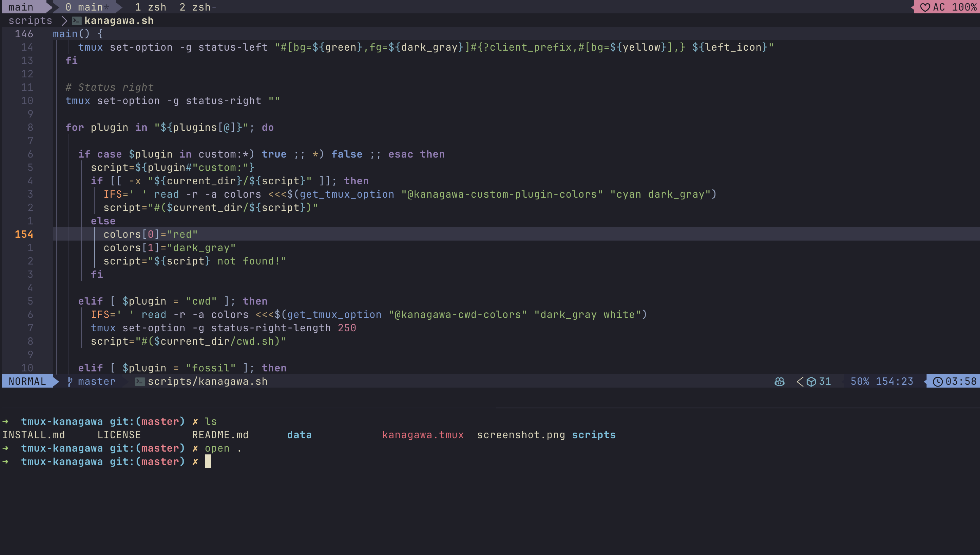
Task: Click the file icon before scripts/kanagawa.sh in statusline
Action: [140, 382]
